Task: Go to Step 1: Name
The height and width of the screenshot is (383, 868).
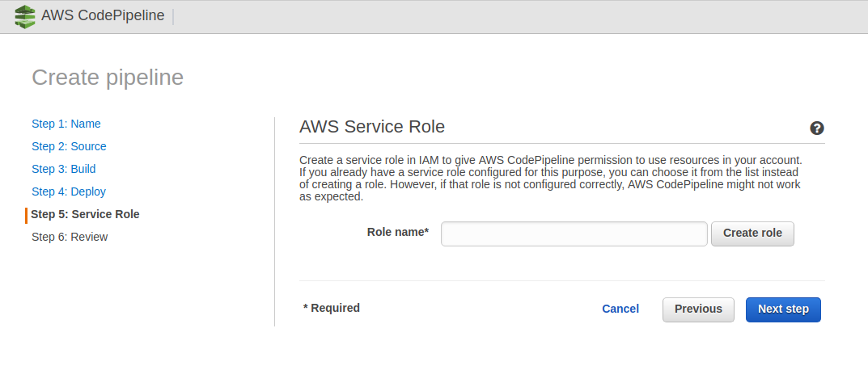Action: coord(66,124)
